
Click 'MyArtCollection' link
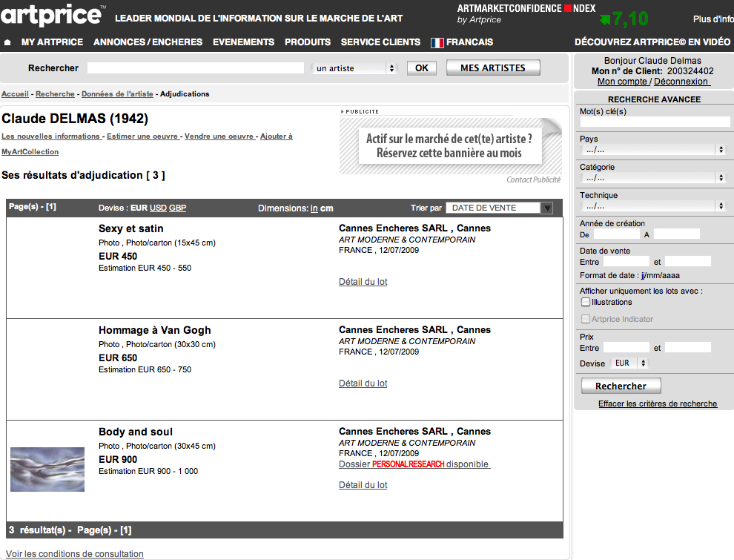point(30,152)
